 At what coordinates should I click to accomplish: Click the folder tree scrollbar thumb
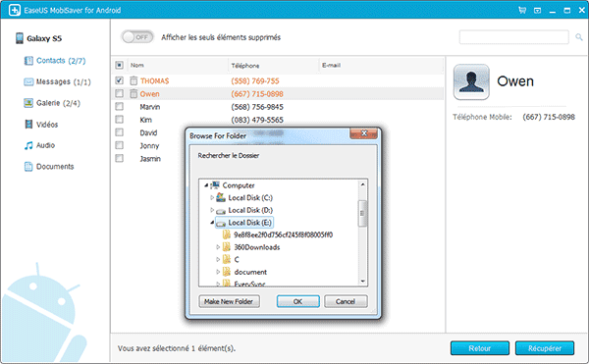coord(362,214)
